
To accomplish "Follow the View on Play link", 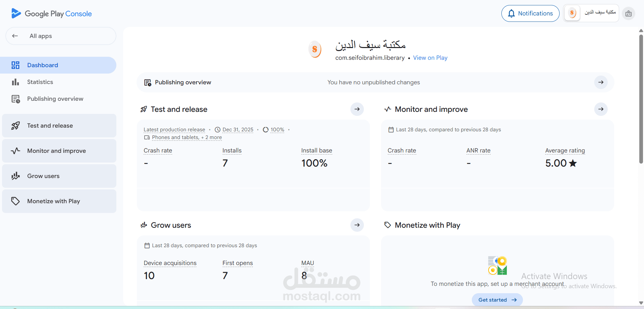I will click(x=430, y=58).
